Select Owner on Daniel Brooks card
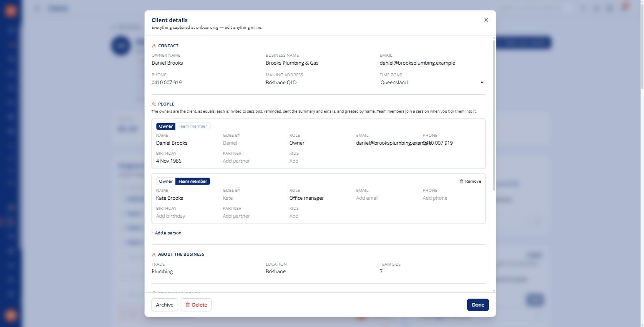The width and height of the screenshot is (644, 327). click(x=166, y=126)
